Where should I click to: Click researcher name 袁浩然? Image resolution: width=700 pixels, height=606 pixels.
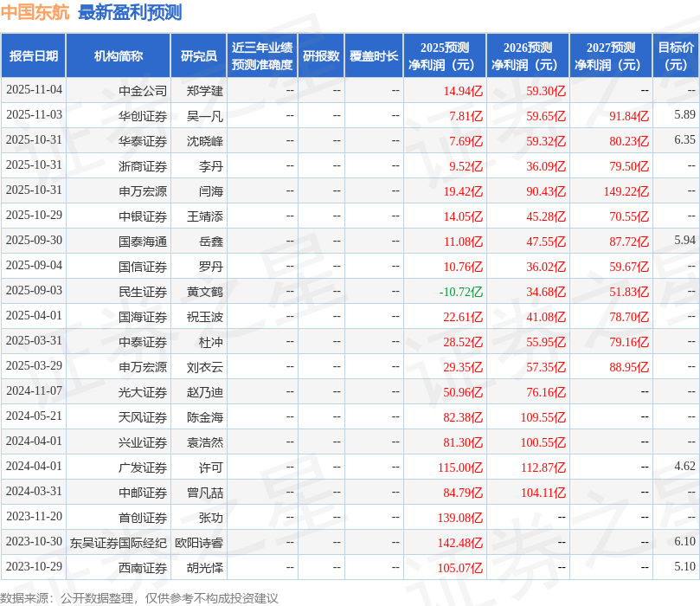pos(204,442)
